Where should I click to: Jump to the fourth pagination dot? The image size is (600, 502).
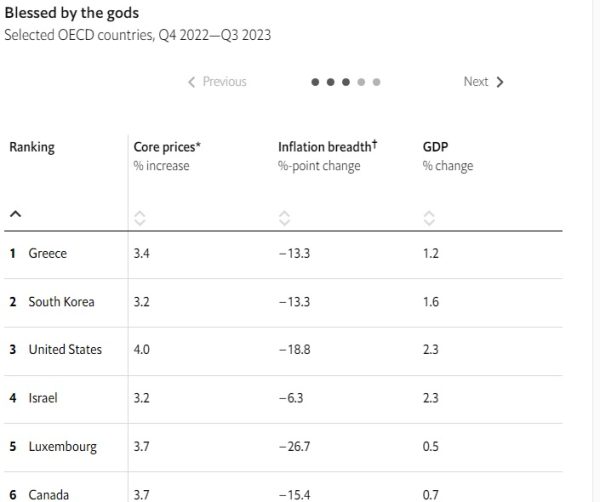[361, 82]
